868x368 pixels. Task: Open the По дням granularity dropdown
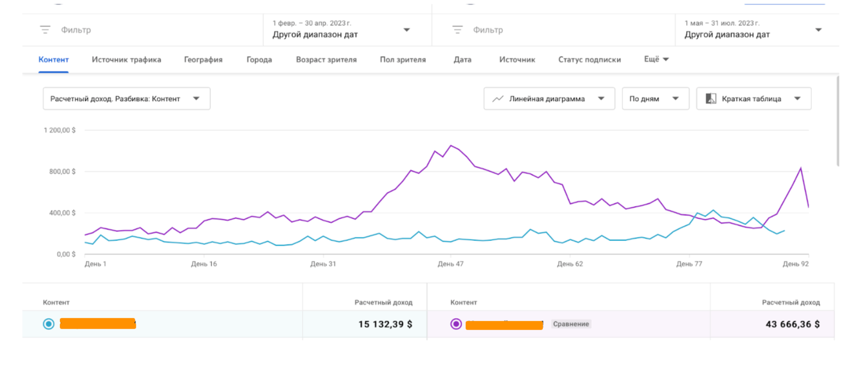tap(656, 99)
